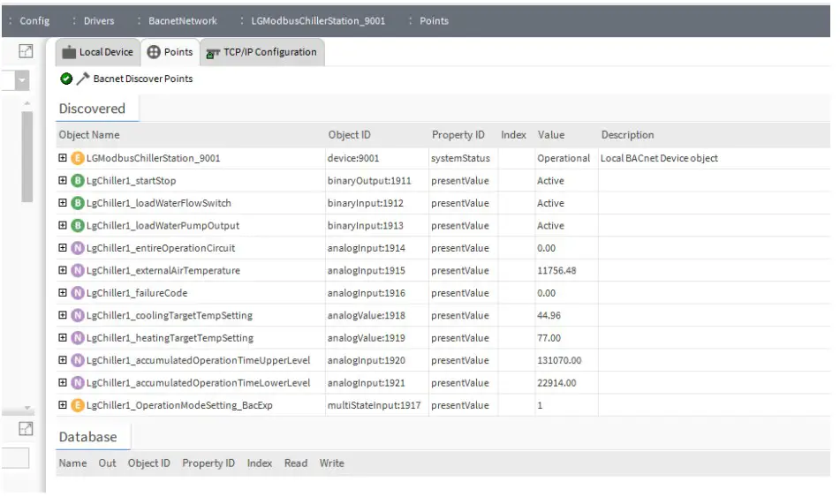Click purple numeric icon beside LgChiller1_externalAirTemperature
Screen dimensions: 840x504
click(77, 271)
